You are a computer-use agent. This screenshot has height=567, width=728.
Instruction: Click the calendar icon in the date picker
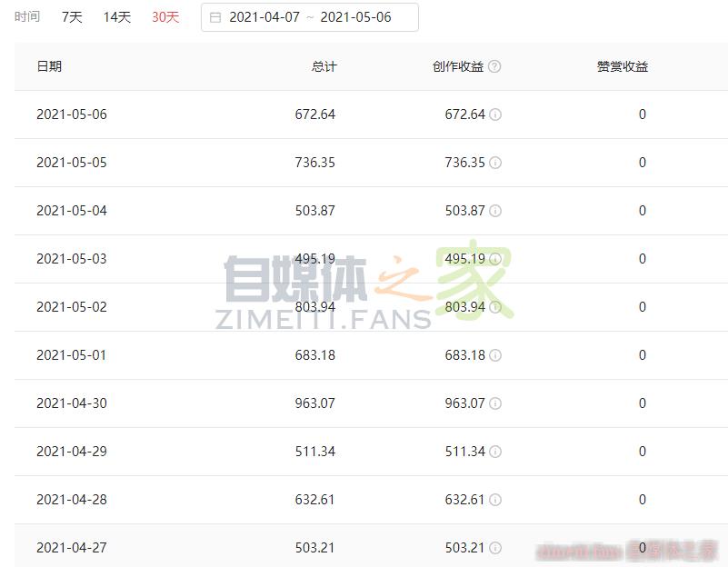click(214, 16)
